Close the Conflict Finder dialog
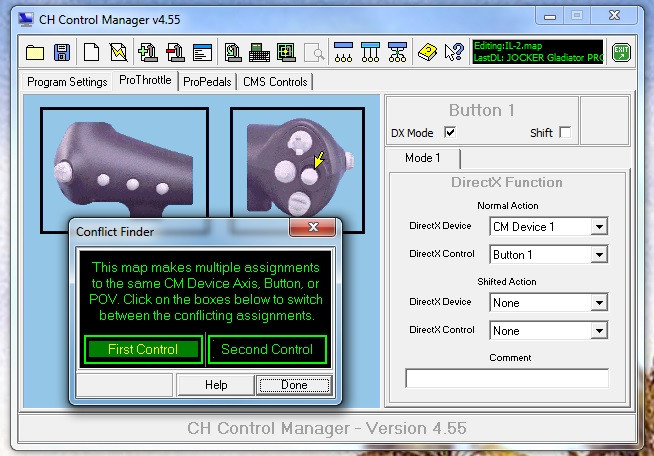The image size is (654, 456). point(313,227)
